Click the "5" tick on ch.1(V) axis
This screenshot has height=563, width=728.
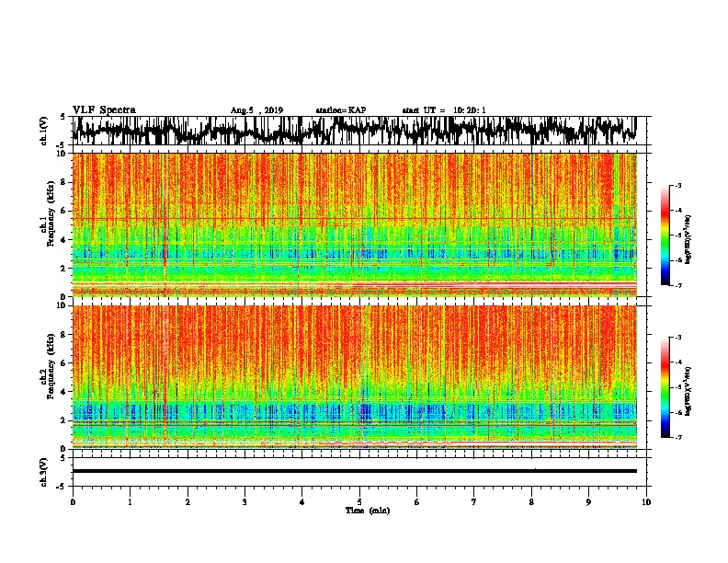click(63, 117)
